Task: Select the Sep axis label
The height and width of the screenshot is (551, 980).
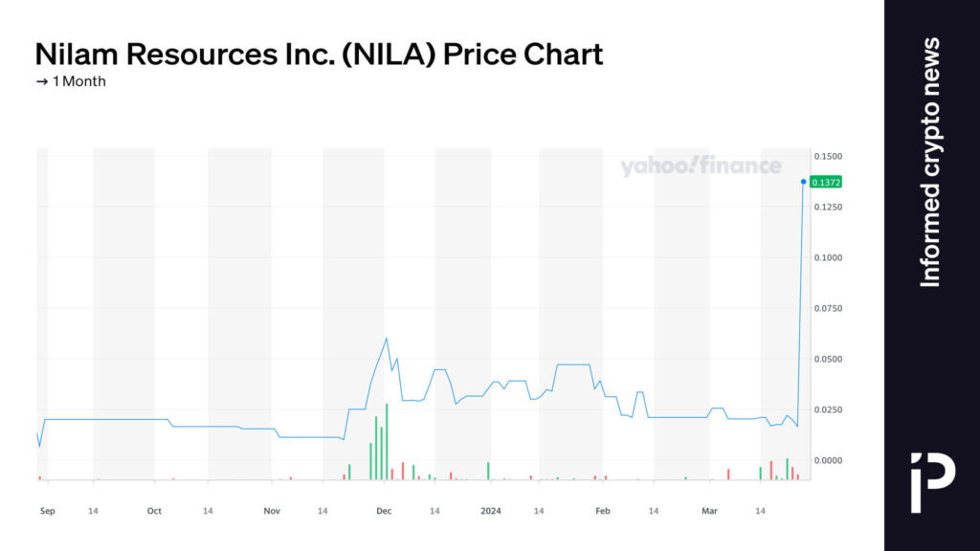Action: click(48, 511)
